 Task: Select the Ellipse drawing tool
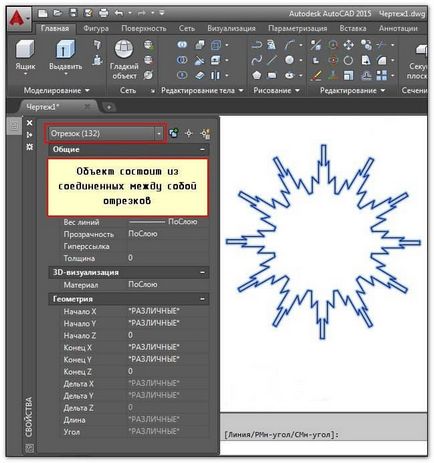[x=290, y=76]
